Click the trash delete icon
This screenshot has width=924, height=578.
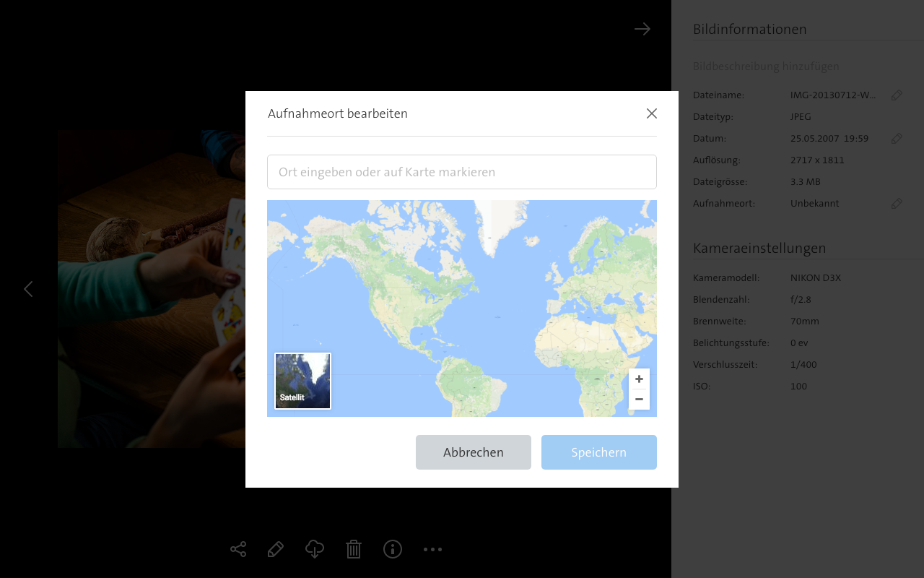(354, 549)
